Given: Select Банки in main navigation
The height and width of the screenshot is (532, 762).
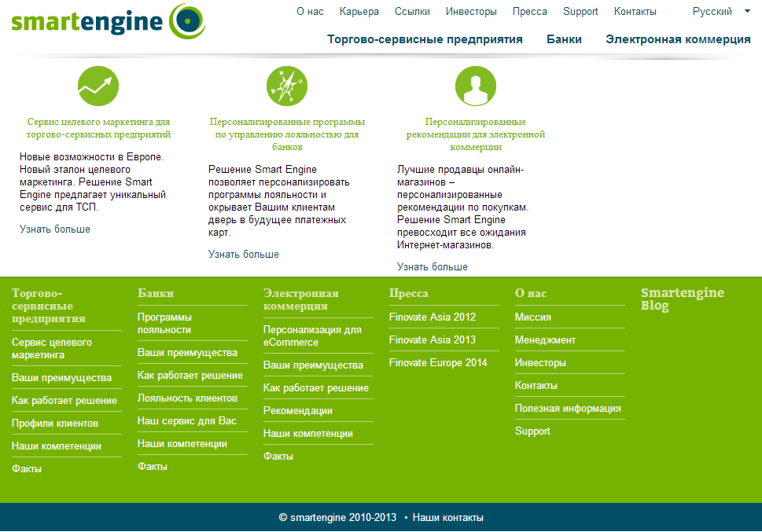Looking at the screenshot, I should pyautogui.click(x=564, y=39).
